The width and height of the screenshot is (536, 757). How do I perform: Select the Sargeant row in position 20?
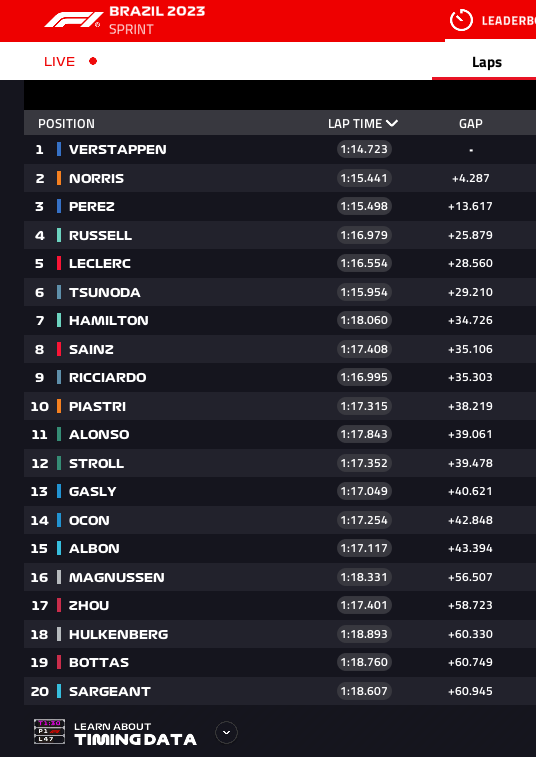[x=280, y=691]
